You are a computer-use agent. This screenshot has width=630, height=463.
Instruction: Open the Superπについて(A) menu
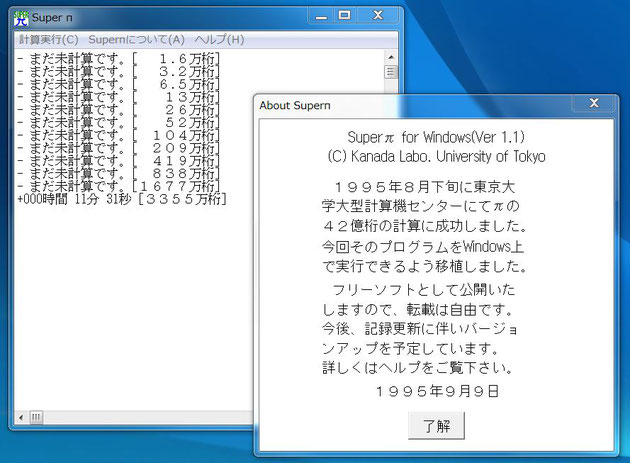coord(136,39)
